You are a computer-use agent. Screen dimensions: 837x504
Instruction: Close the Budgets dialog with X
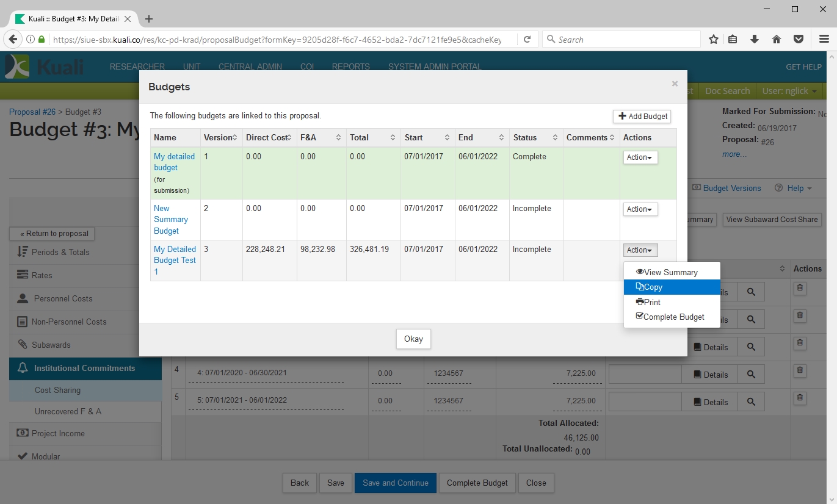coord(675,84)
